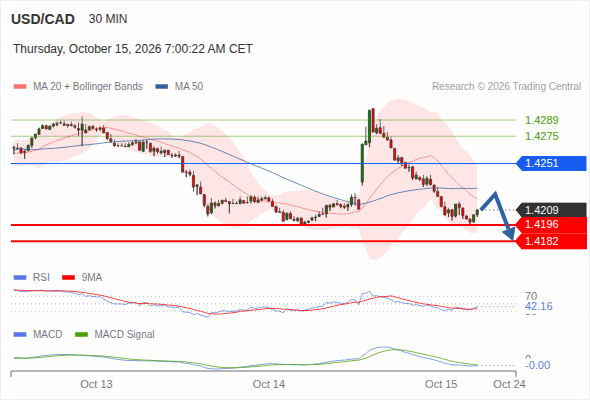Click the 9MA legend label
This screenshot has height=400, width=590.
[x=92, y=278]
